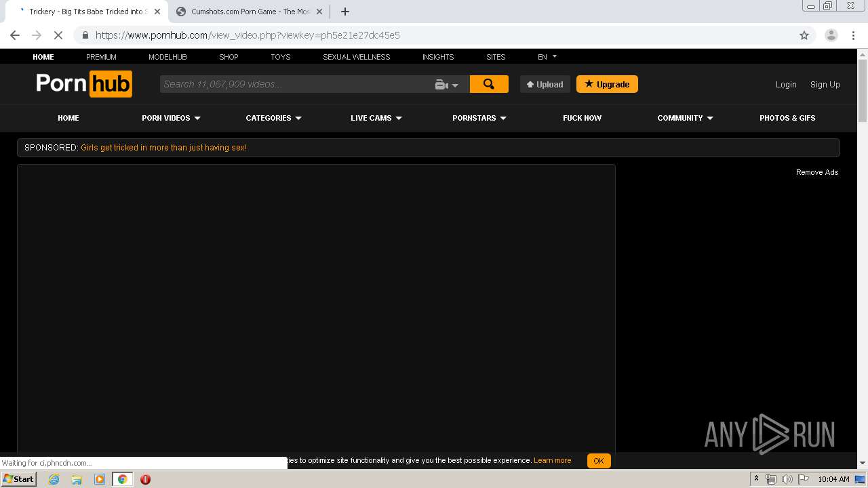This screenshot has height=488, width=868.
Task: Open the Action Center flag icon
Action: [x=804, y=479]
